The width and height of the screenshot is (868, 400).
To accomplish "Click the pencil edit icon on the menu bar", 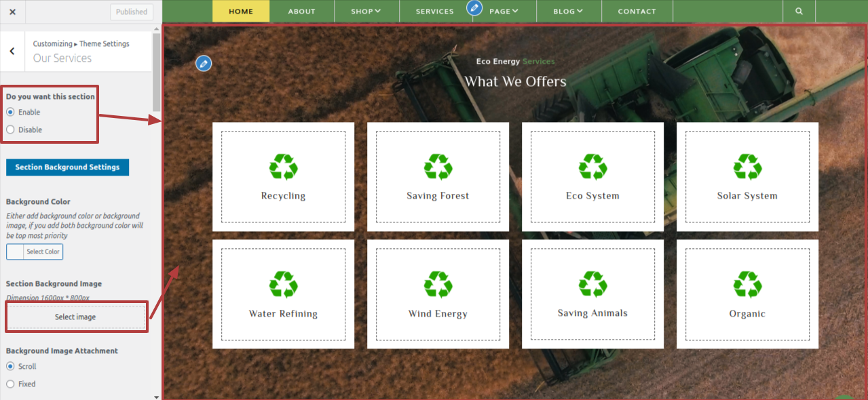I will (474, 8).
